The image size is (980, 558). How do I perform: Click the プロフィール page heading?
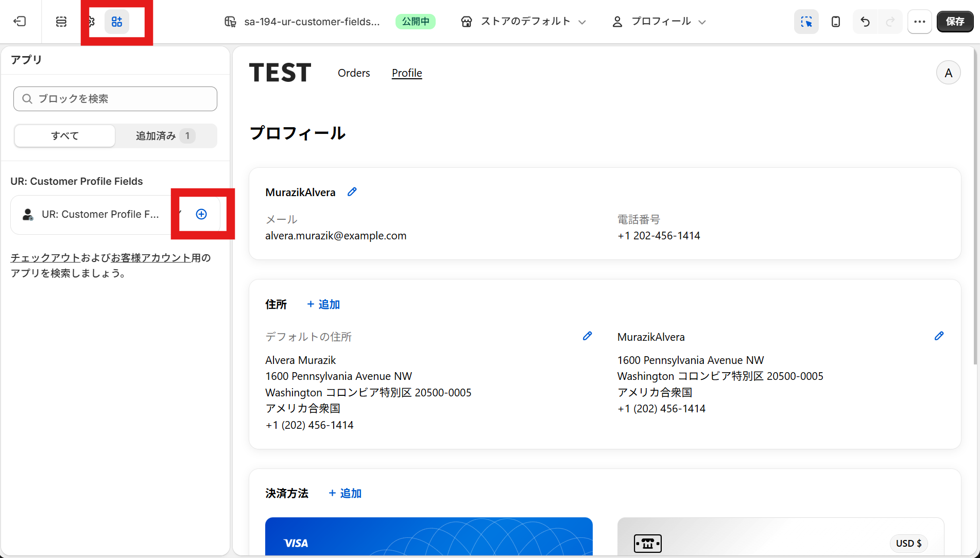(x=298, y=133)
